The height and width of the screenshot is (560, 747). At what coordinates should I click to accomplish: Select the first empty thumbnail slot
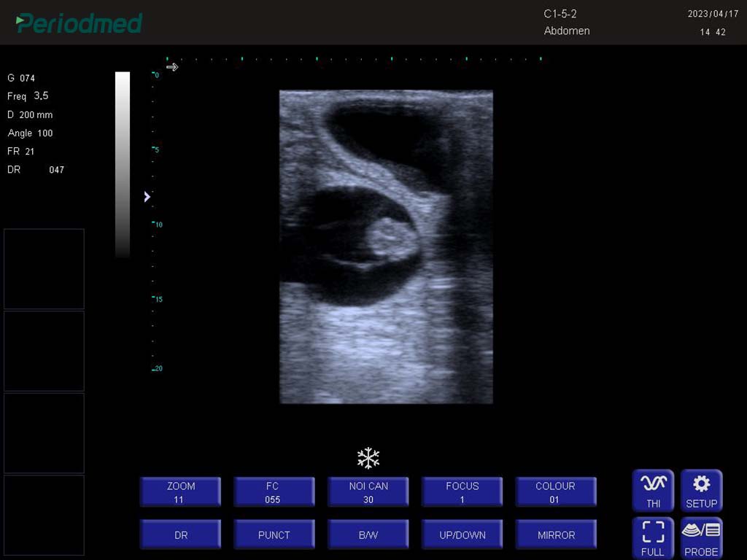44,269
